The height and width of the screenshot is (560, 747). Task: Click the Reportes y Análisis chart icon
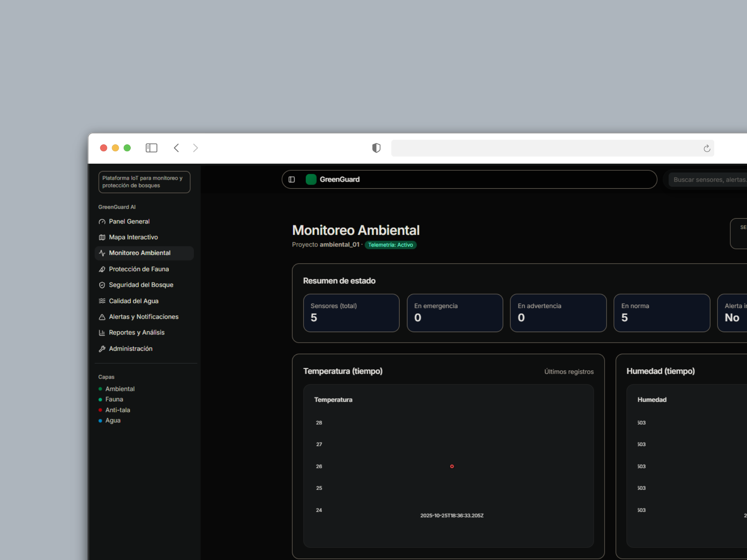click(x=102, y=333)
